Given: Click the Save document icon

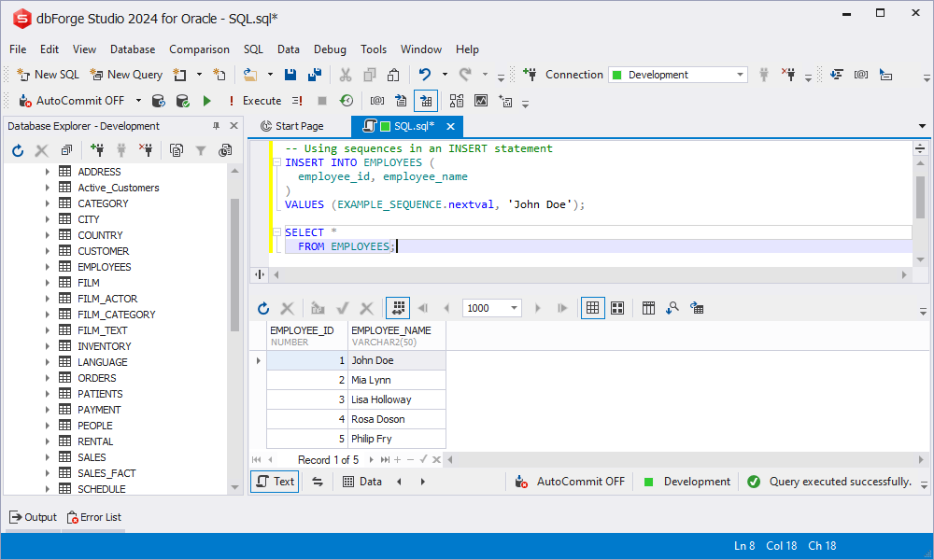Looking at the screenshot, I should pyautogui.click(x=290, y=74).
